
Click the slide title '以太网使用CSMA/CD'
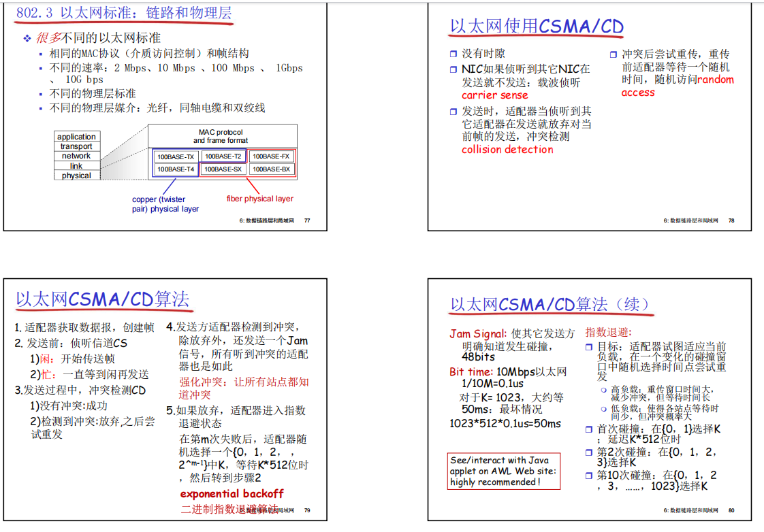coord(537,27)
